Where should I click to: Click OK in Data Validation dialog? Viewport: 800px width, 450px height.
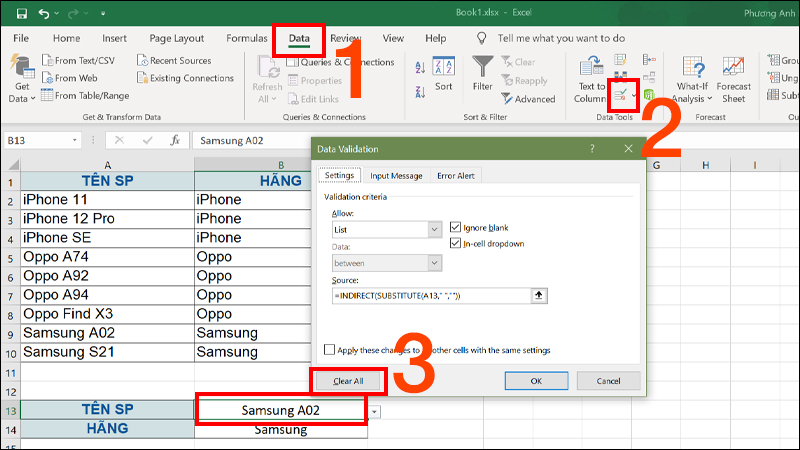(536, 381)
